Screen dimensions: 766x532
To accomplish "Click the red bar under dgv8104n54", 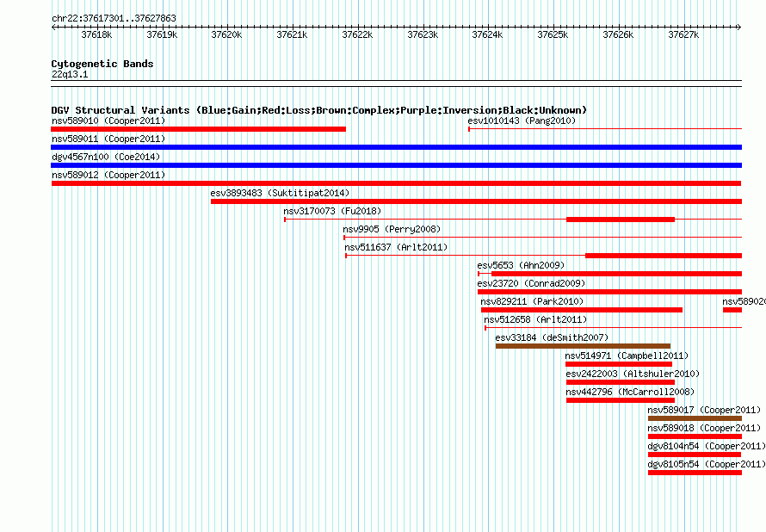I will [695, 455].
